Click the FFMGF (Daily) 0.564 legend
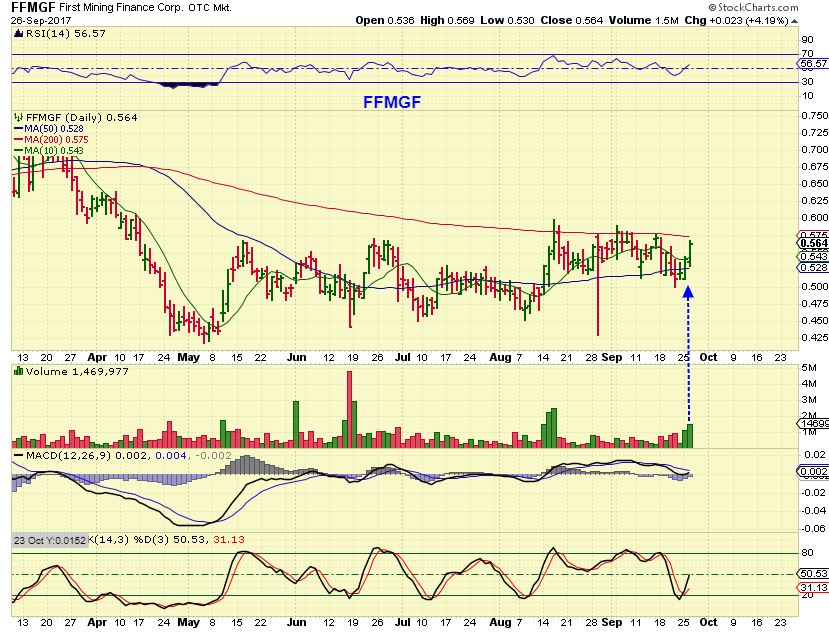The height and width of the screenshot is (632, 829). tap(81, 117)
